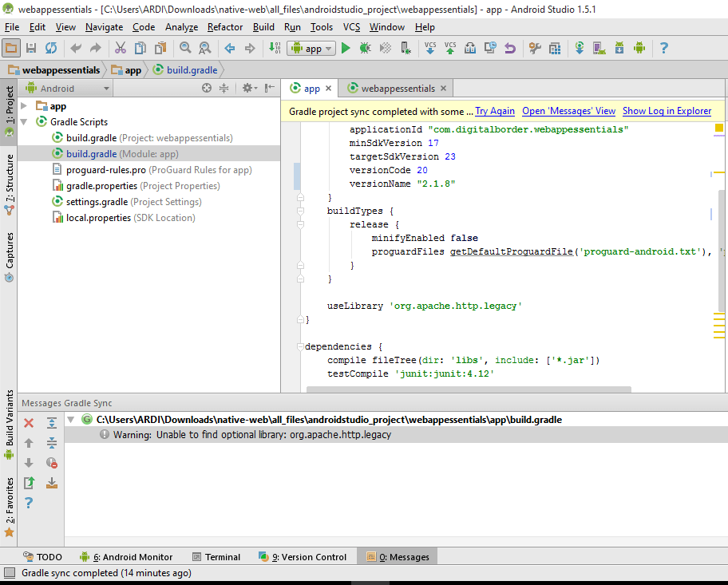Click the Copy toolbar icon
The width and height of the screenshot is (728, 585).
tap(140, 48)
